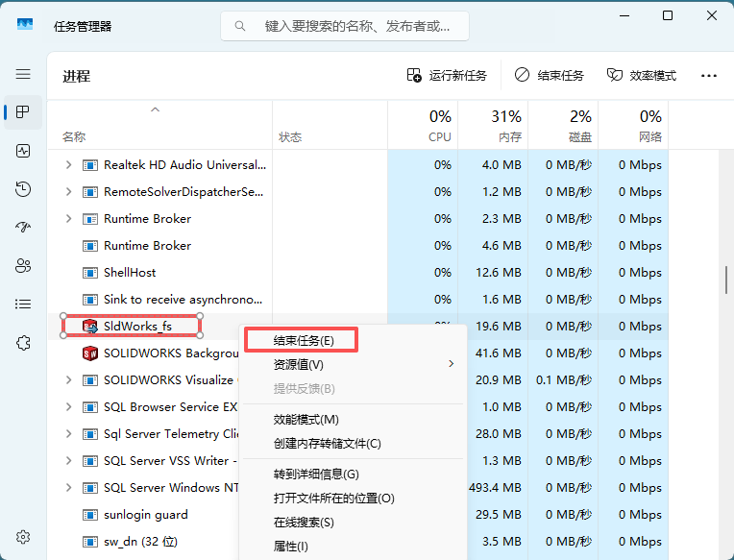Image resolution: width=734 pixels, height=560 pixels.
Task: Click the sw_dn (32 位) process icon
Action: [x=90, y=542]
